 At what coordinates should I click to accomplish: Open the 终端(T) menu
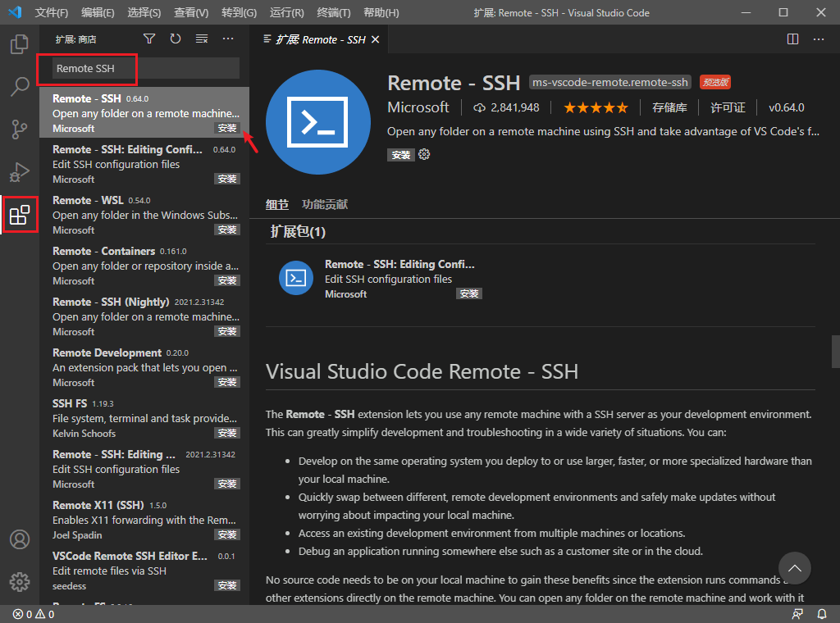click(x=333, y=12)
